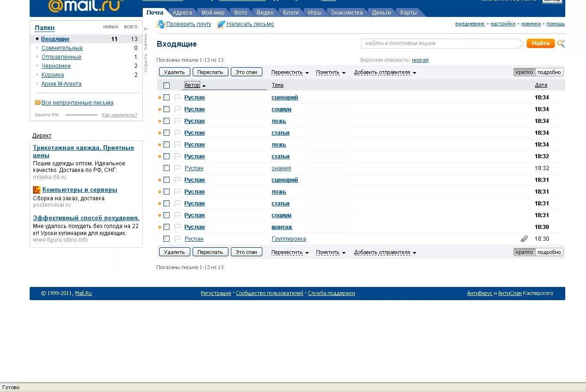
Task: Click the orange icon beside Компьютеры и серверы
Action: (37, 190)
